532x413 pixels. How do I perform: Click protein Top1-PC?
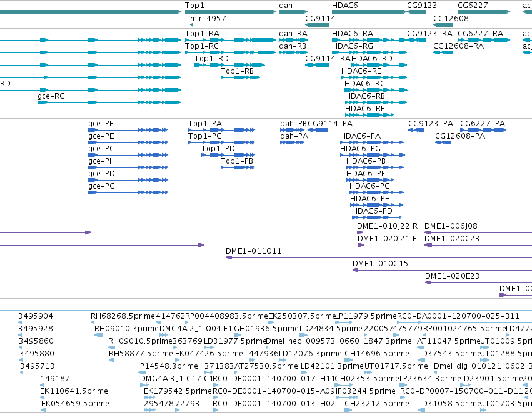pyautogui.click(x=221, y=142)
